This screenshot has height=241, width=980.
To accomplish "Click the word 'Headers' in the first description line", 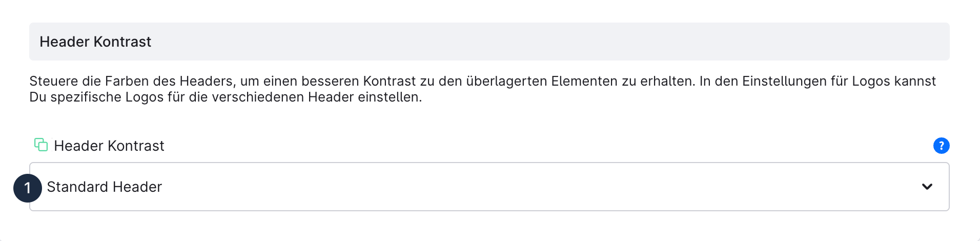I will tap(206, 82).
